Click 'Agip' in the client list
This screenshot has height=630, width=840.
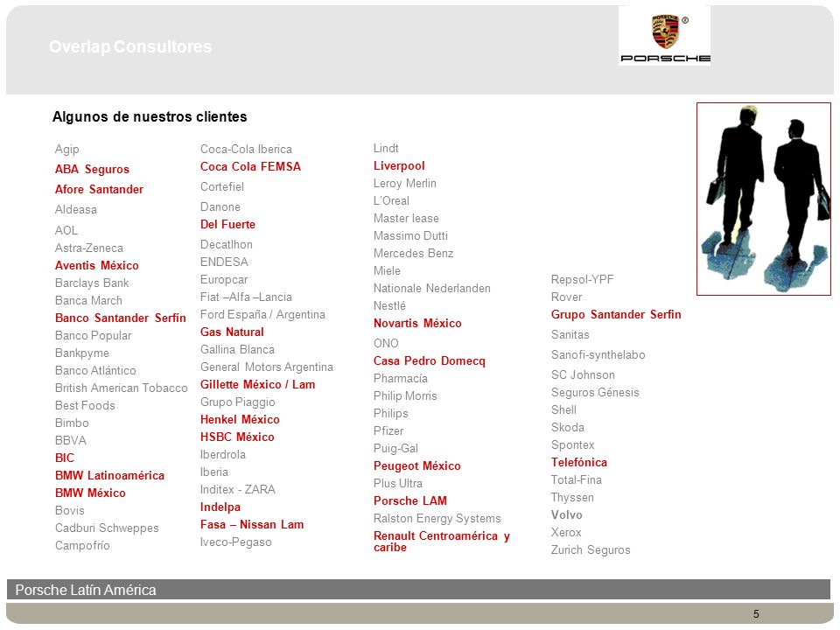point(67,149)
